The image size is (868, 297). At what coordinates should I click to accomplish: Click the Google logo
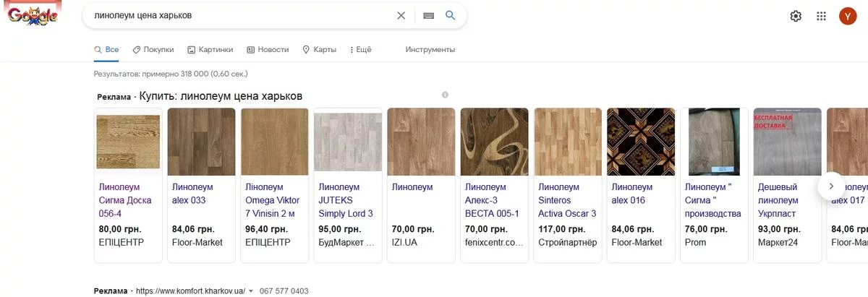pos(34,16)
